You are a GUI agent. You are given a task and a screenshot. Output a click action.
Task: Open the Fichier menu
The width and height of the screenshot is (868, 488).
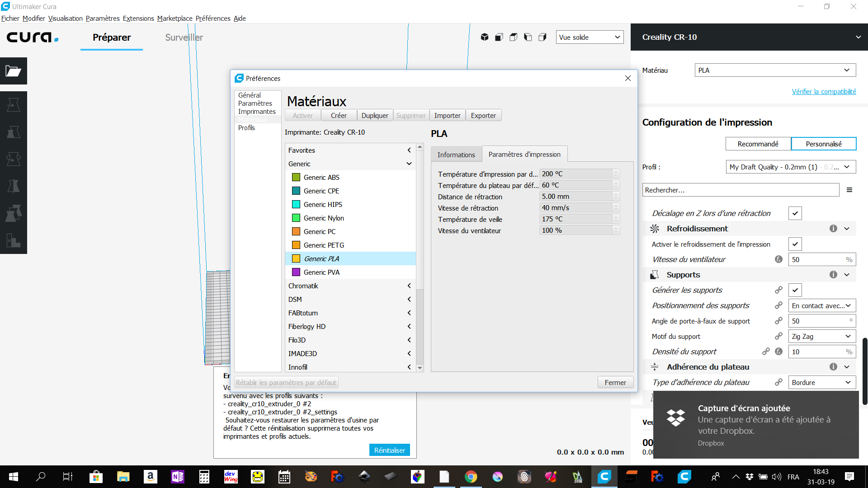10,19
